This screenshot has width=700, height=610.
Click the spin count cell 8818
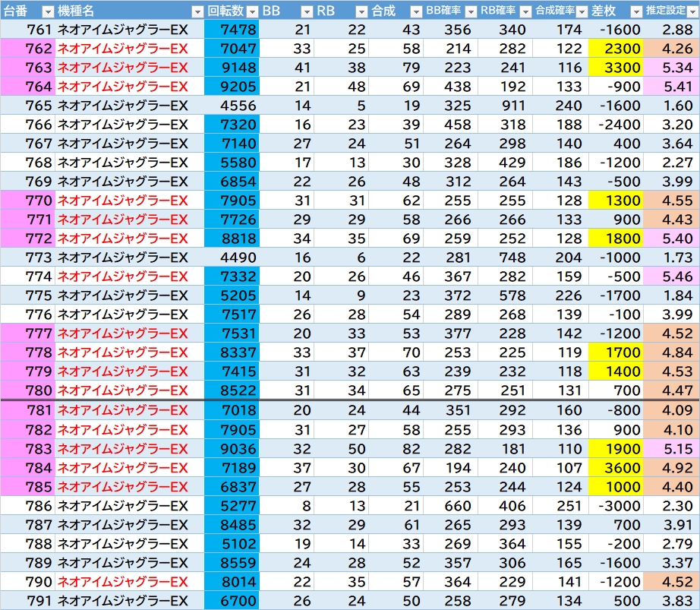pos(232,238)
